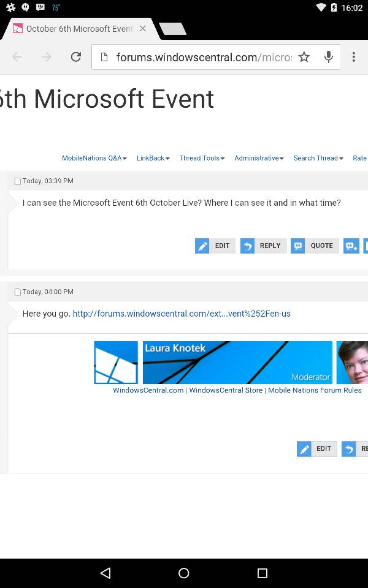This screenshot has height=588, width=368.
Task: Select the October 6th Microsoft Event tab
Action: (79, 29)
